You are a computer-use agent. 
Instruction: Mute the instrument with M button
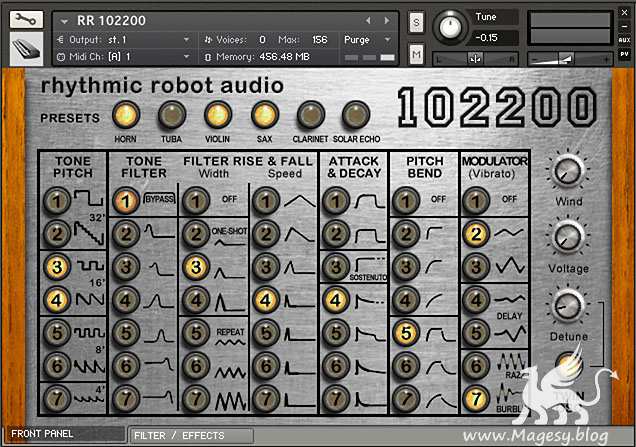coord(416,54)
